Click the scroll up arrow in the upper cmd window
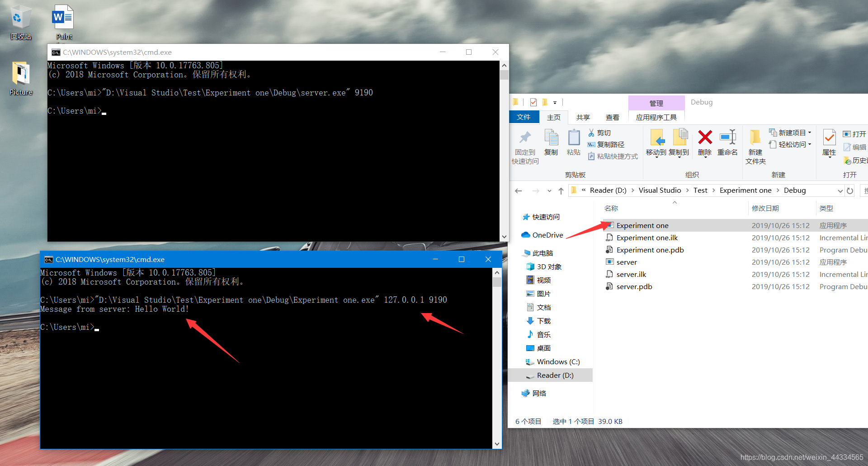The height and width of the screenshot is (466, 868). (504, 66)
